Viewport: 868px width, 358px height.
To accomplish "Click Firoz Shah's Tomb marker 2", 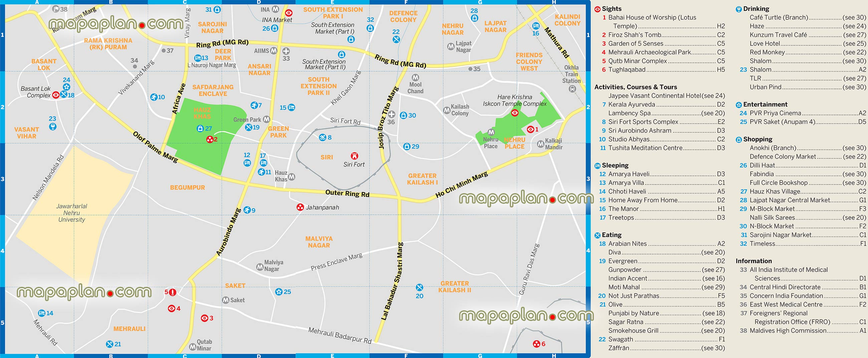I will [x=210, y=139].
